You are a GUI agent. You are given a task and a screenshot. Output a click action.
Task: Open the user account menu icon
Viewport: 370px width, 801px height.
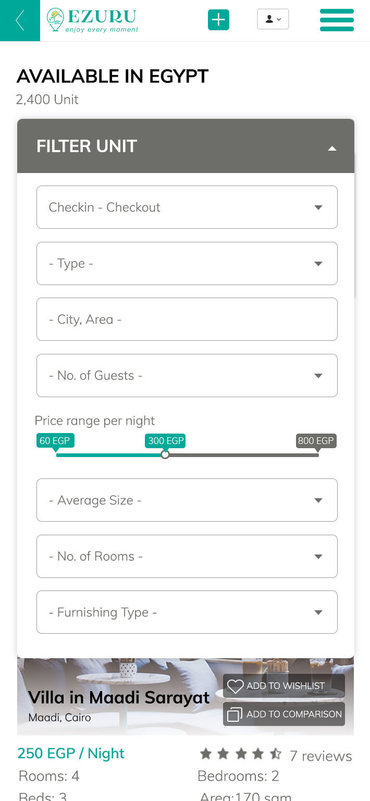click(x=273, y=19)
